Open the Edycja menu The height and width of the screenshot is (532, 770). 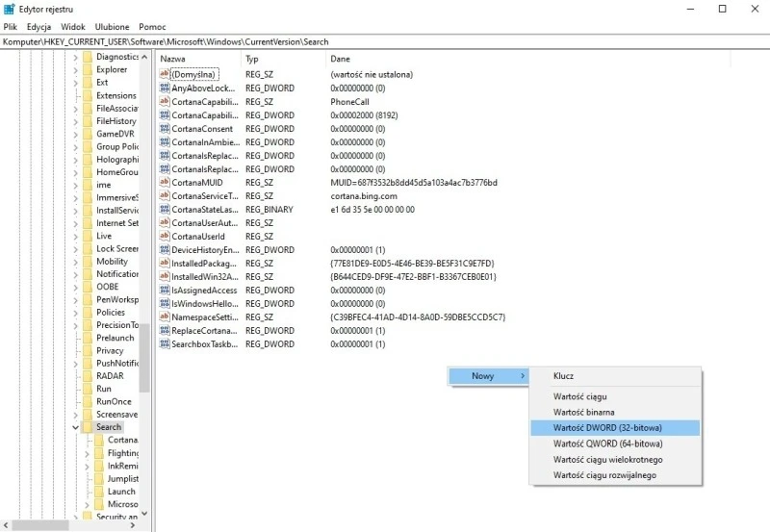coord(39,27)
